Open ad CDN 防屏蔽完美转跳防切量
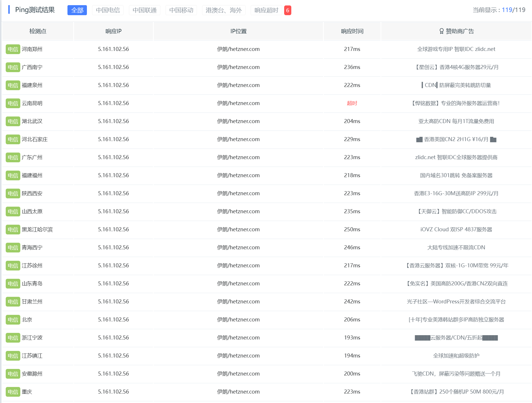Screen dimensions: 532x403 456,85
